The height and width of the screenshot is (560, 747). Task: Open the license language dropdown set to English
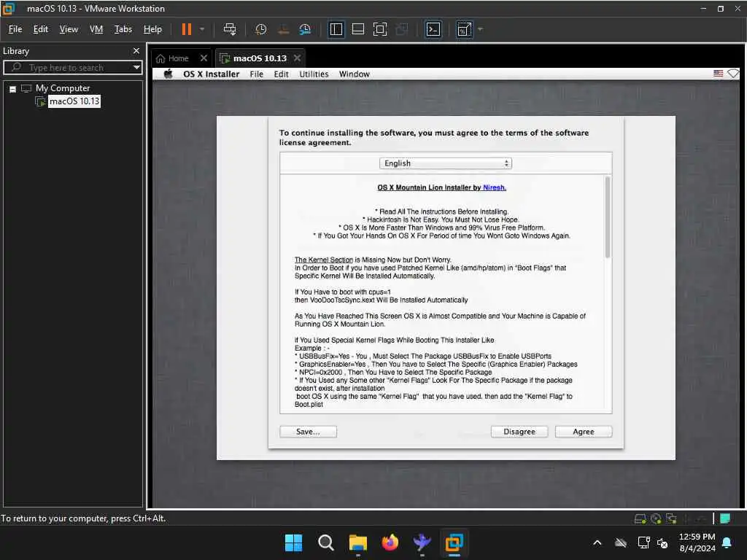tap(446, 163)
